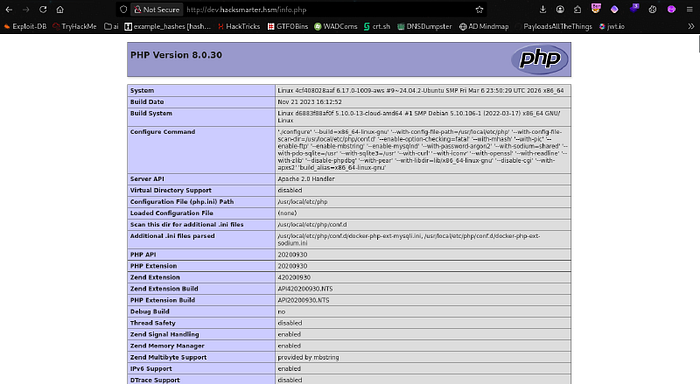This screenshot has height=384, width=700.
Task: Click the PHP Extension row label
Action: (153, 266)
